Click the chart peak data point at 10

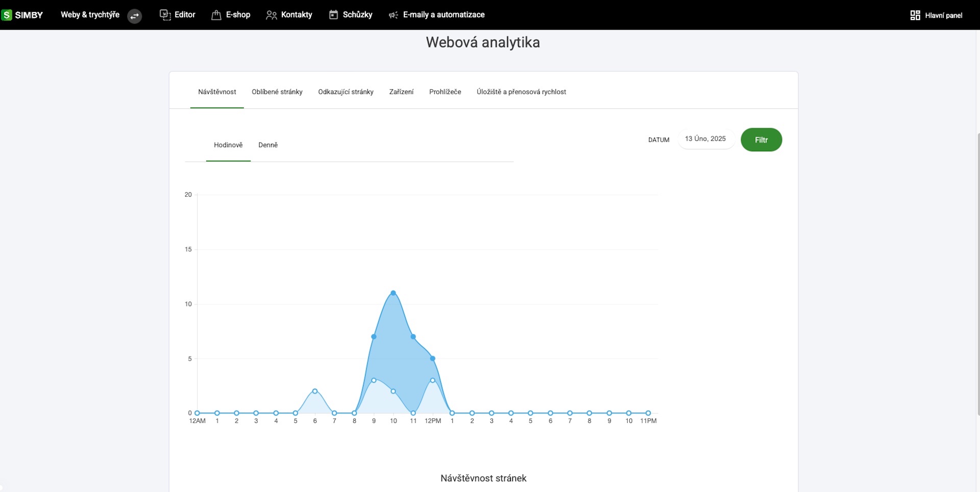[393, 293]
